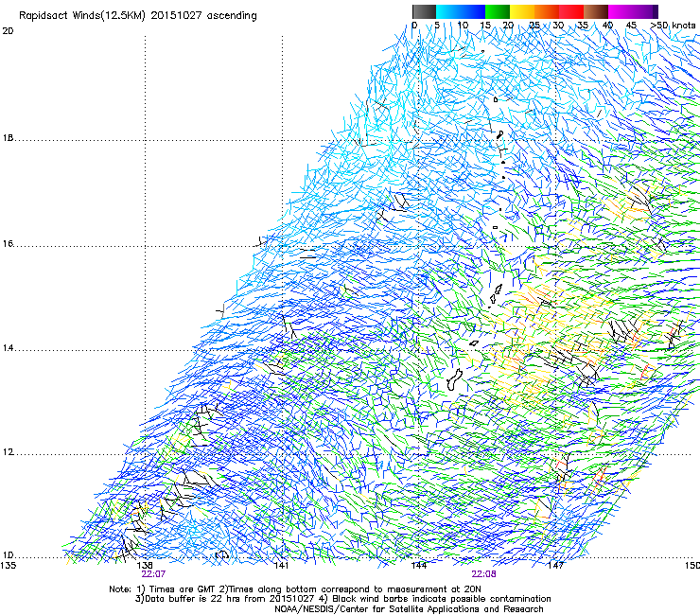Click the purple time stamp 22:08
The image size is (700, 615).
click(483, 574)
